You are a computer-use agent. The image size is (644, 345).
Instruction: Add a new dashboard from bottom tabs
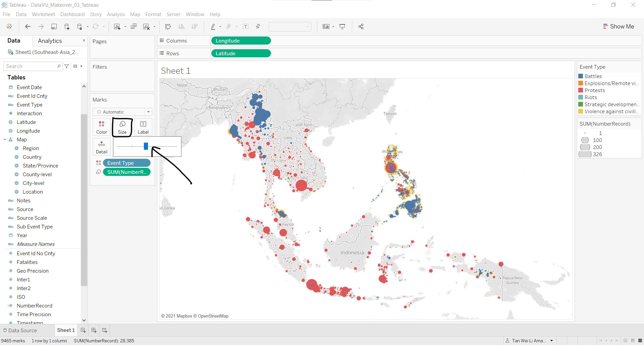(94, 330)
